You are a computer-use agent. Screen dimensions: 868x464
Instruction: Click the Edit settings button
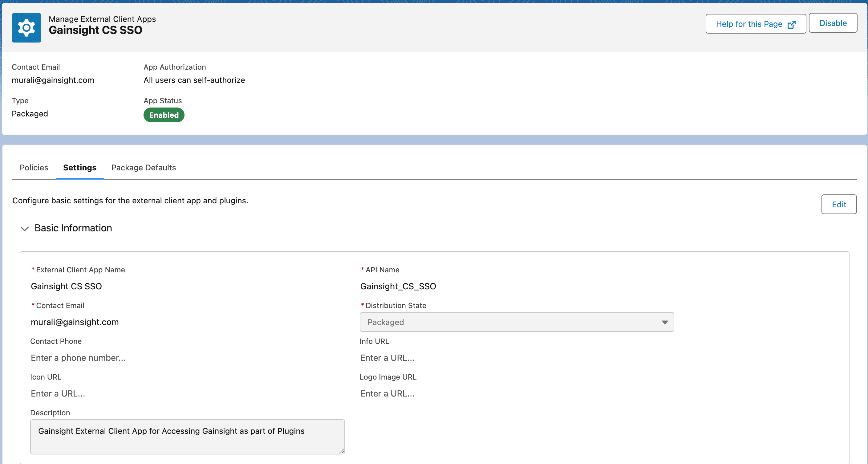[839, 204]
